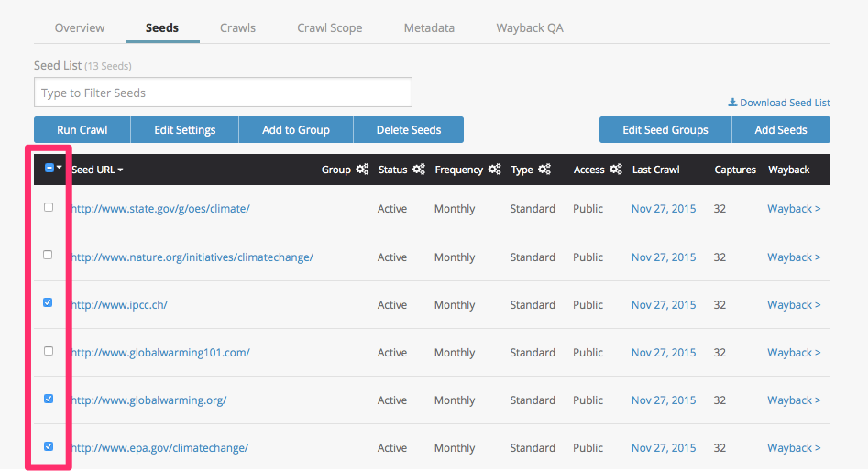The width and height of the screenshot is (868, 471).
Task: Click the Access column gear icon
Action: pyautogui.click(x=616, y=170)
